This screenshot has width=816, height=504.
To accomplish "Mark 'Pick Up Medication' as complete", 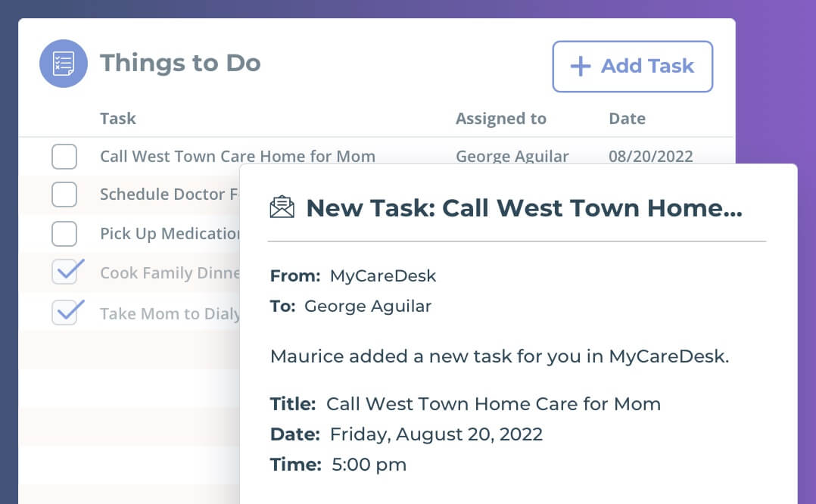I will [x=64, y=233].
